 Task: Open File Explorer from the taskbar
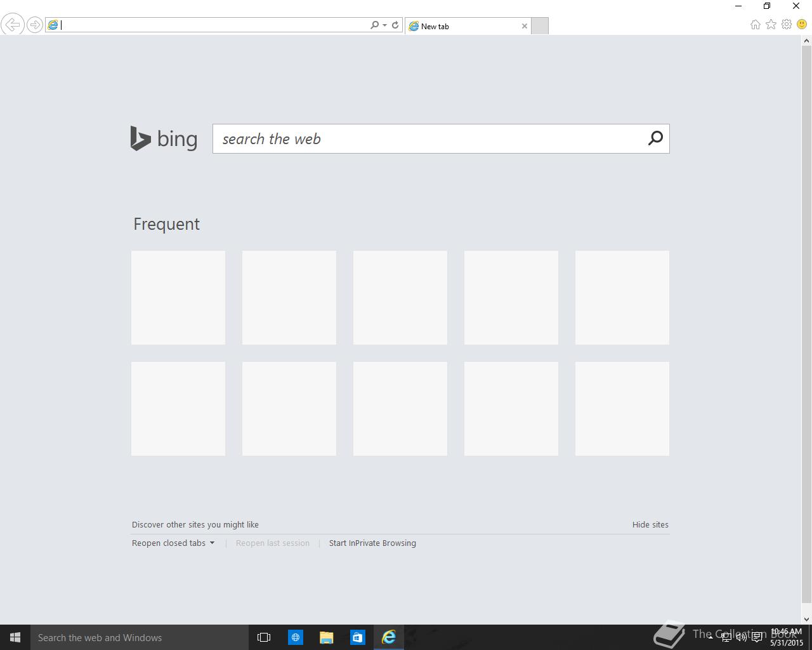327,637
